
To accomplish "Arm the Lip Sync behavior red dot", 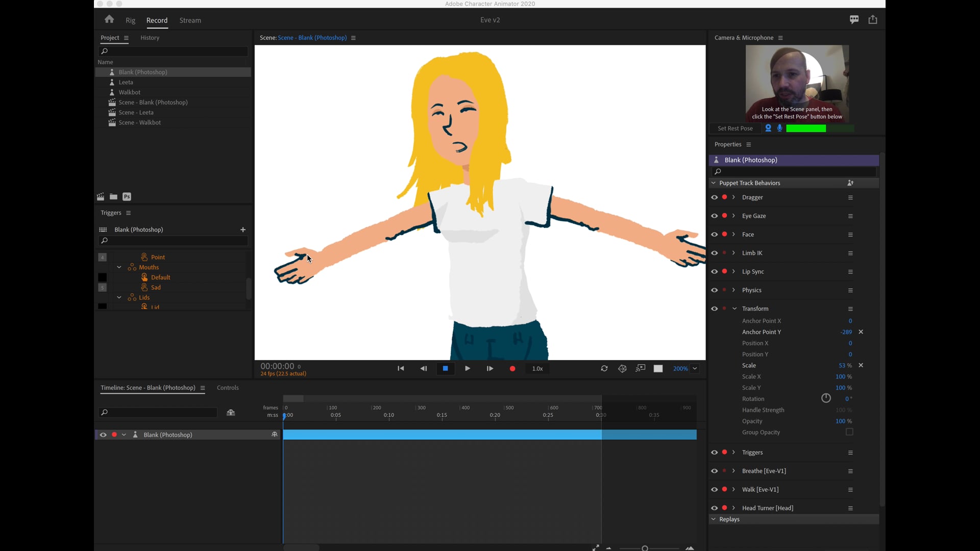I will [x=724, y=271].
